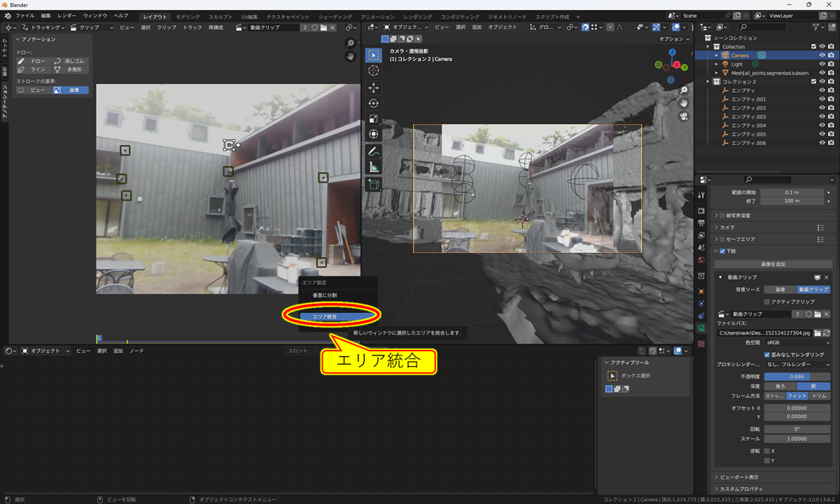Select the Annotate tool in the viewport toolbar
Screen dimensions: 840x504
[x=374, y=152]
